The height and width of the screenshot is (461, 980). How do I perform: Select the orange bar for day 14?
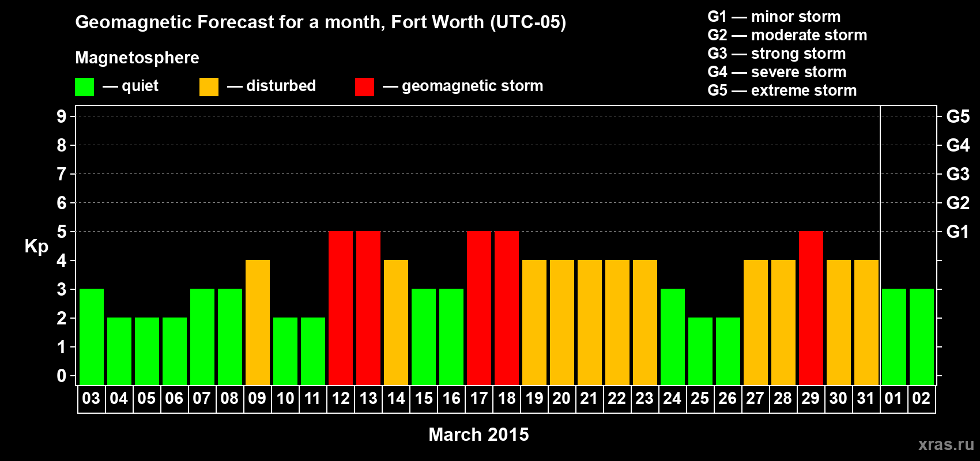(396, 322)
